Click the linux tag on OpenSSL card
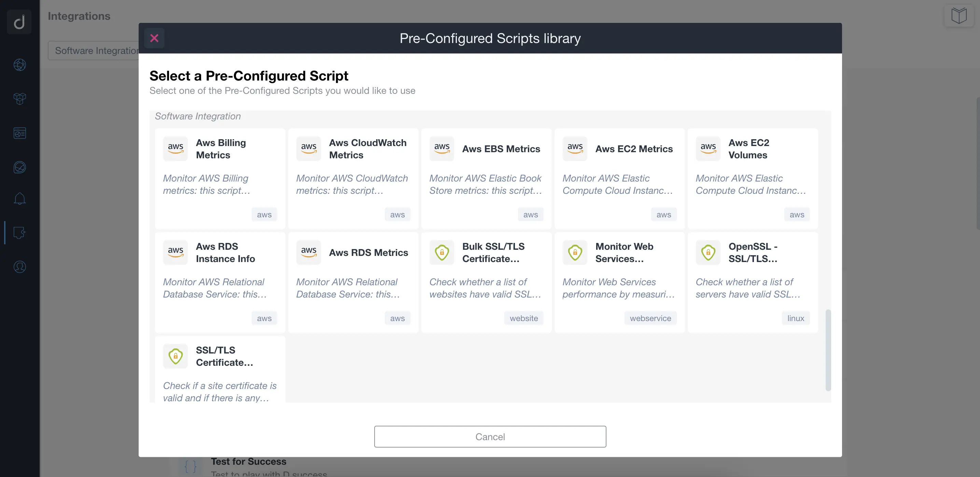 point(796,318)
